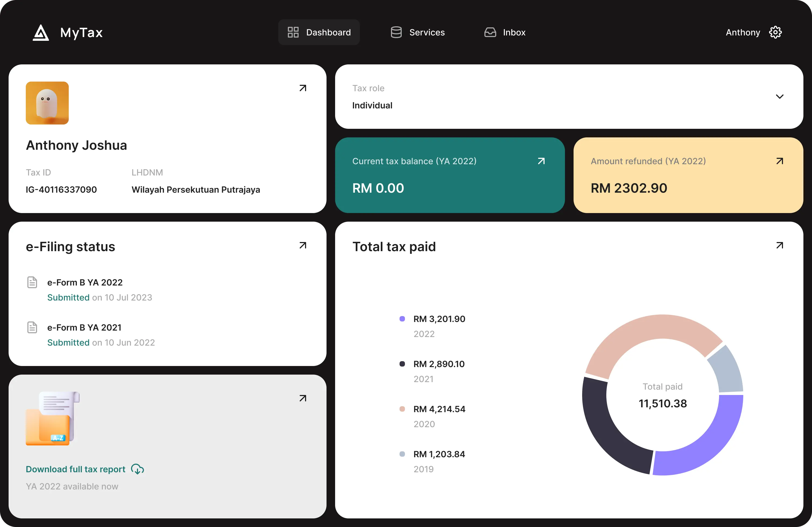Image resolution: width=812 pixels, height=527 pixels.
Task: Expand the Tax role dropdown chevron
Action: pos(779,97)
